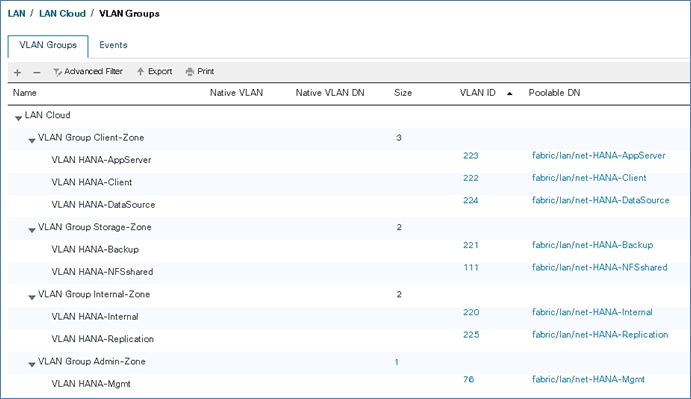Screen dimensions: 691x399
Task: Collapse the VLAN Group Internal-Zone node
Action: [x=32, y=297]
